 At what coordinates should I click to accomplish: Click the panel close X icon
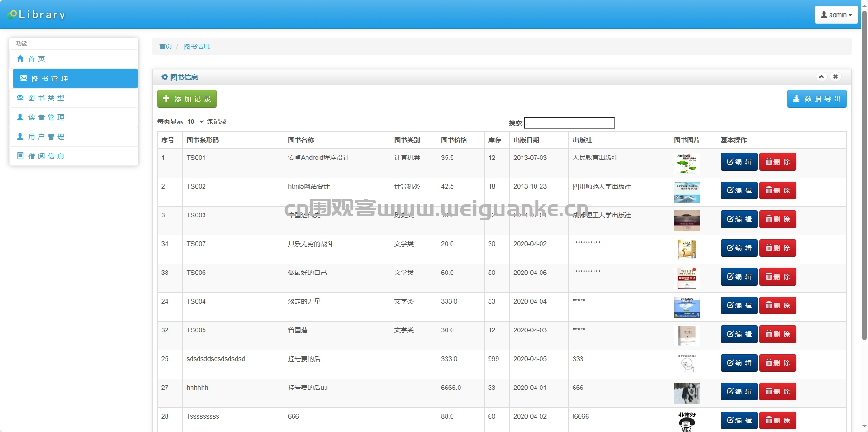click(836, 77)
